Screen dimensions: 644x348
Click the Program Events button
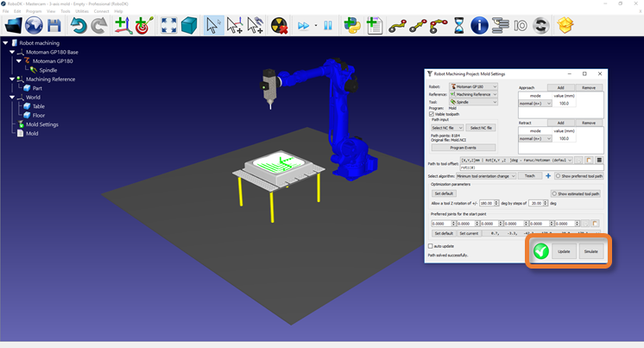pos(463,148)
